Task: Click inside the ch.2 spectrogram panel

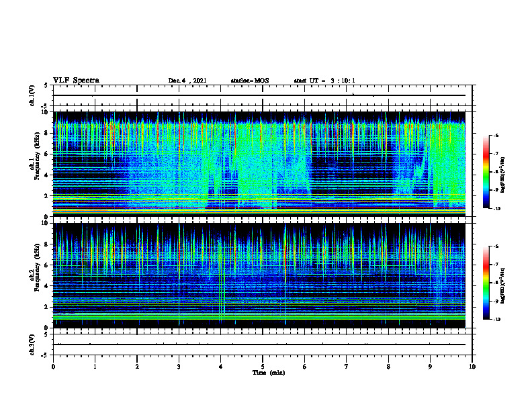Action: tap(259, 275)
